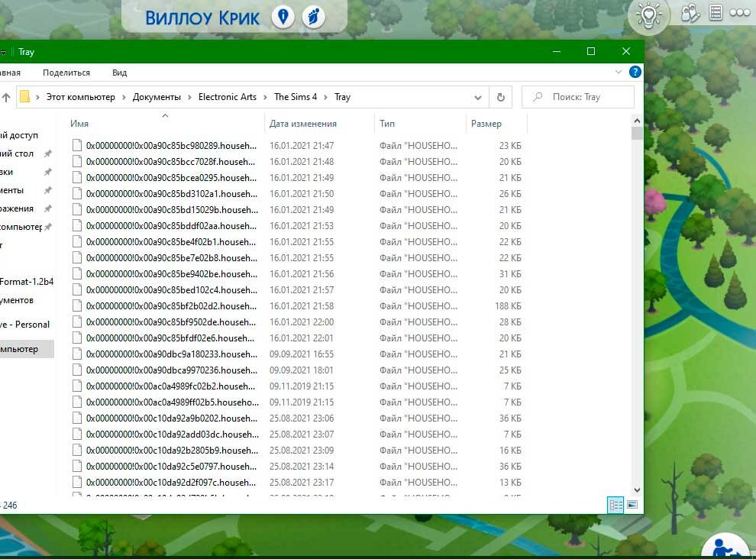The width and height of the screenshot is (756, 559).
Task: Open the household management icon in the game
Action: click(x=690, y=13)
